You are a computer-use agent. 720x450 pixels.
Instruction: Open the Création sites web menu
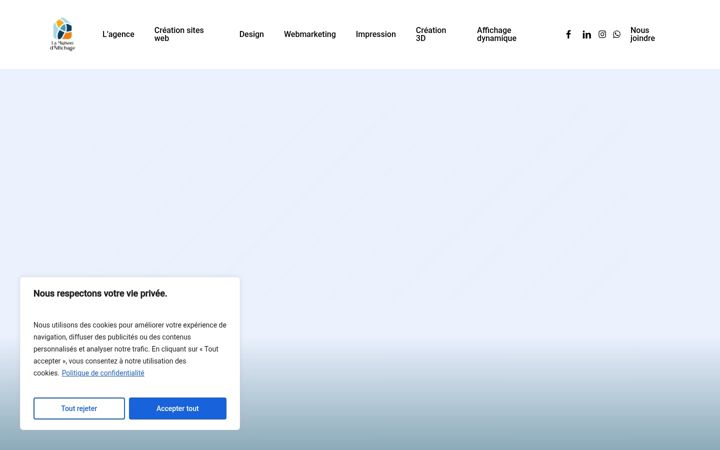179,34
